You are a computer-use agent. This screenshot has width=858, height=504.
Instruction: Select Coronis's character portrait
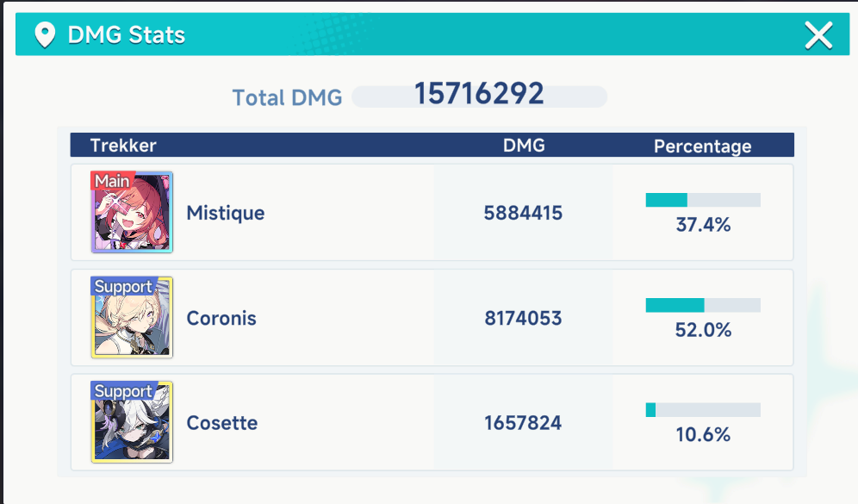tap(132, 317)
